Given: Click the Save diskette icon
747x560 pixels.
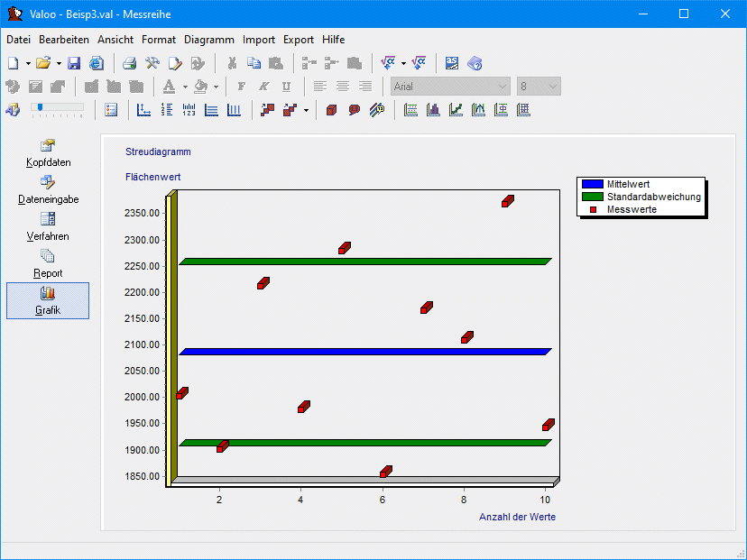Looking at the screenshot, I should [74, 63].
